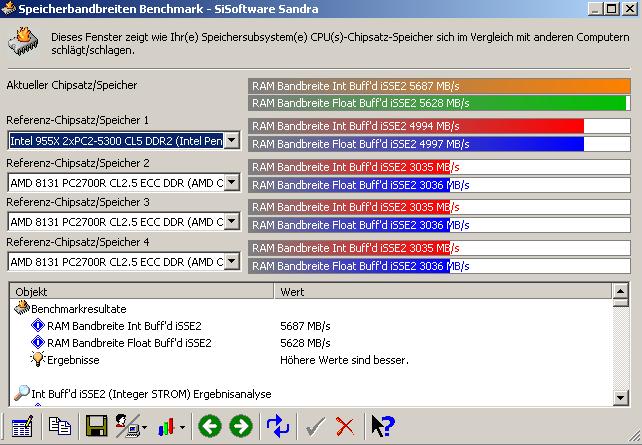
Task: Click the 5628 MB/s value cell
Action: point(305,343)
